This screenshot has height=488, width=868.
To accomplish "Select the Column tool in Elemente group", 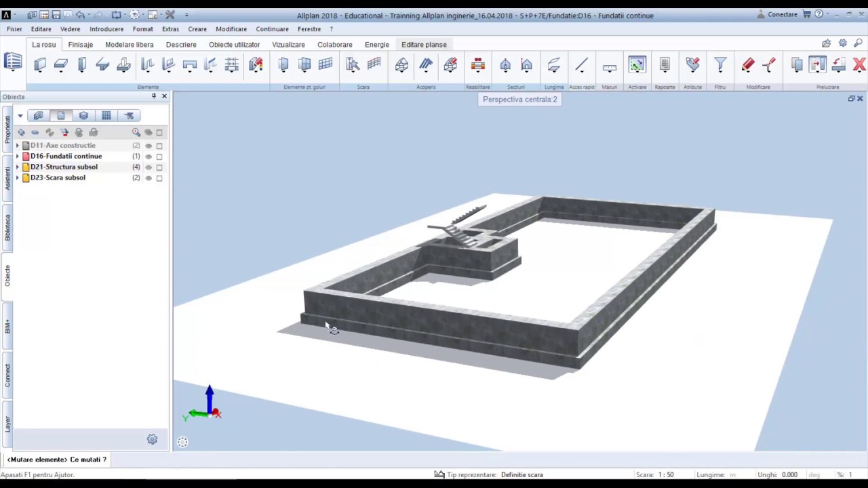I will click(x=82, y=65).
